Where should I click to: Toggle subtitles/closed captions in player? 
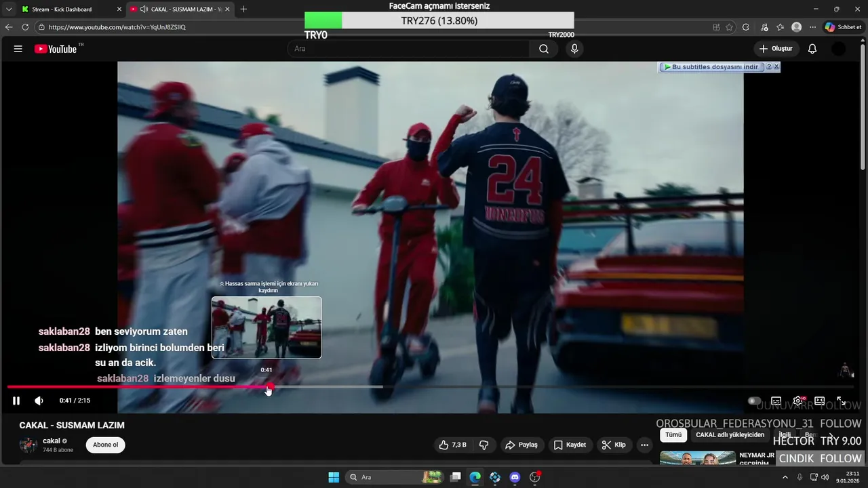(x=776, y=401)
